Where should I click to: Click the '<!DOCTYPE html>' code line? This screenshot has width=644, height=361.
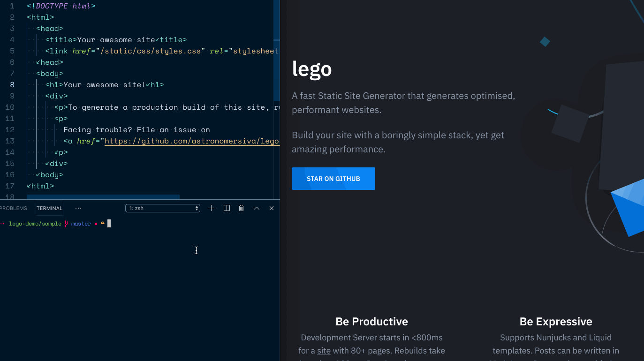pyautogui.click(x=61, y=6)
